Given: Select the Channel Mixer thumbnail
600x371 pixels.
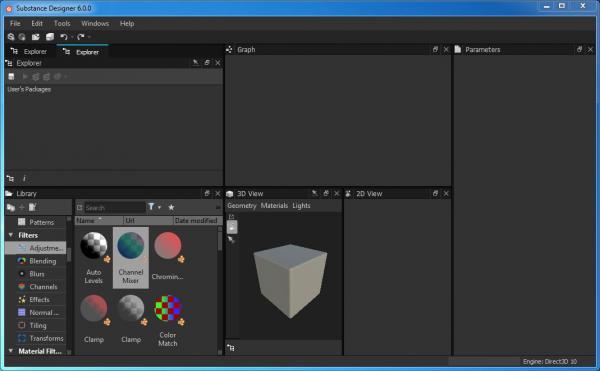Looking at the screenshot, I should coord(130,258).
